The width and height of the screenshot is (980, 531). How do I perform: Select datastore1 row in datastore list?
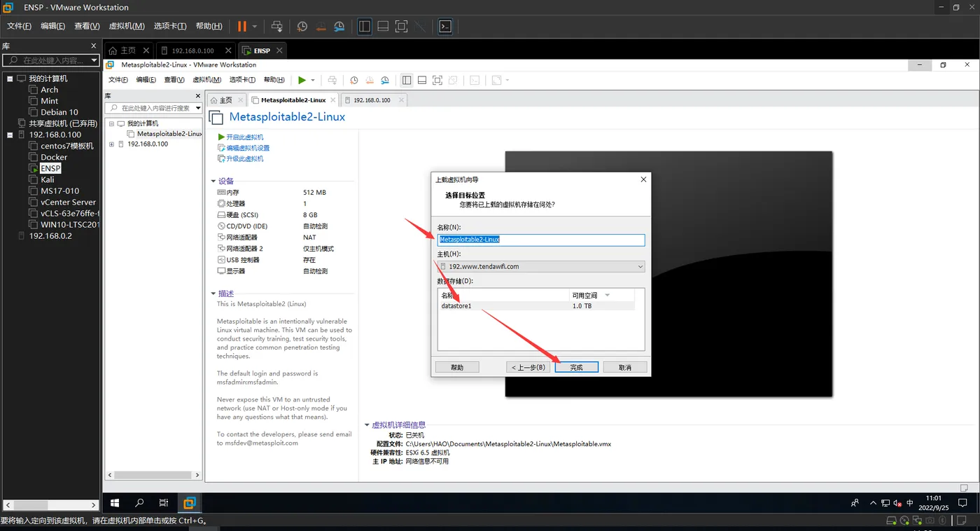[x=536, y=306]
